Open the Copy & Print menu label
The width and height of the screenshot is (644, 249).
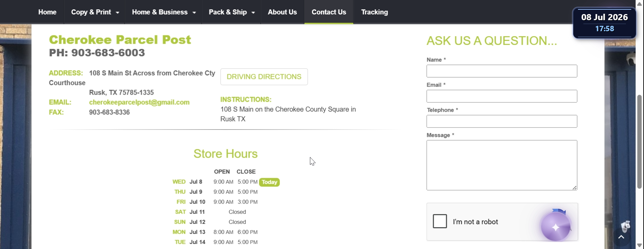[x=91, y=12]
